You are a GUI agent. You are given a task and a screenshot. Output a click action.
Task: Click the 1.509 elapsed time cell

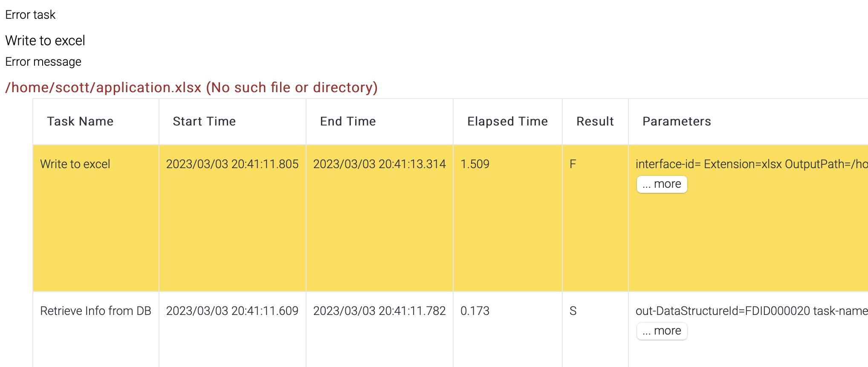pyautogui.click(x=475, y=164)
